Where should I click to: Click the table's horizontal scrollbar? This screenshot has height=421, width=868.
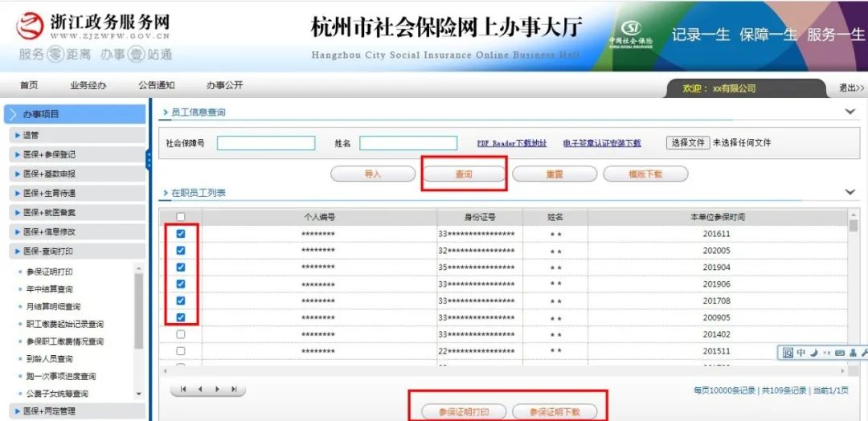coord(504,370)
